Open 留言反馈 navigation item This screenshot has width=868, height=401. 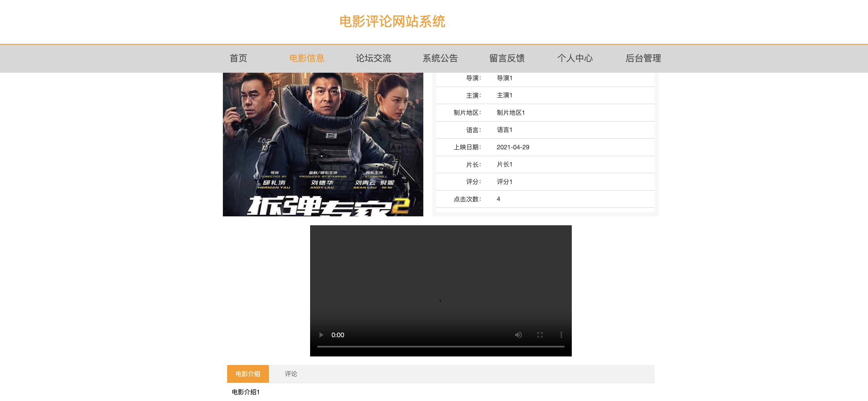click(507, 58)
